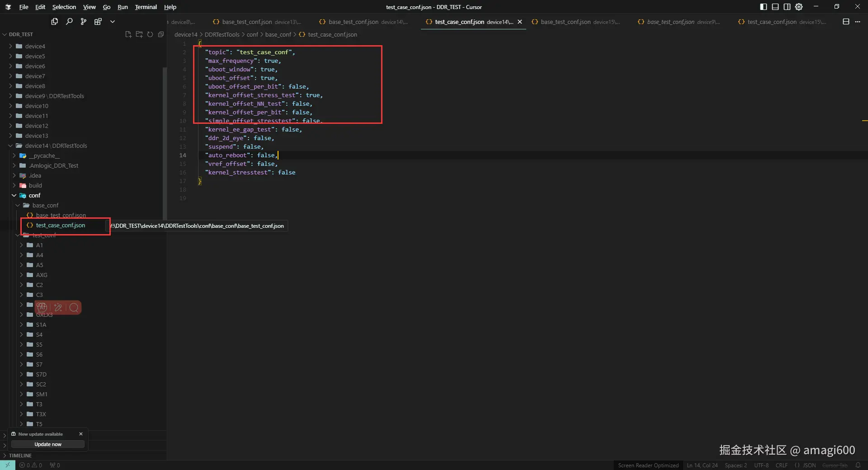Open ports forwarded indicator in status bar
The width and height of the screenshot is (868, 470).
click(55, 465)
